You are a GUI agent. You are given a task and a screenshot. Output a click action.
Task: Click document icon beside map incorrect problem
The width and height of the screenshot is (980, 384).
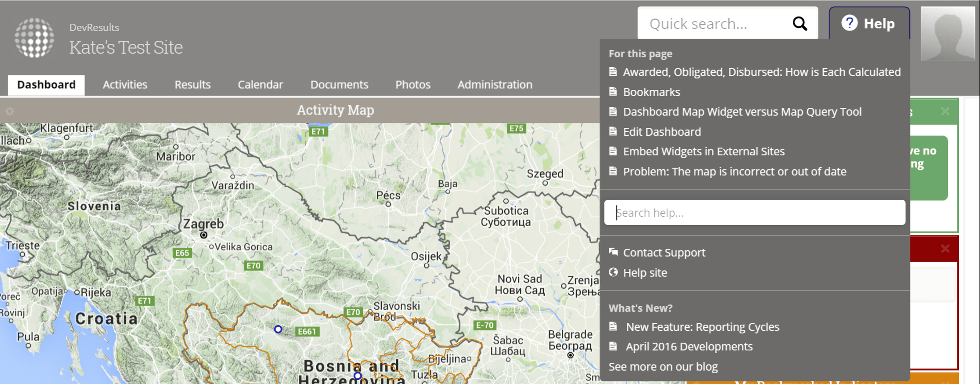613,171
